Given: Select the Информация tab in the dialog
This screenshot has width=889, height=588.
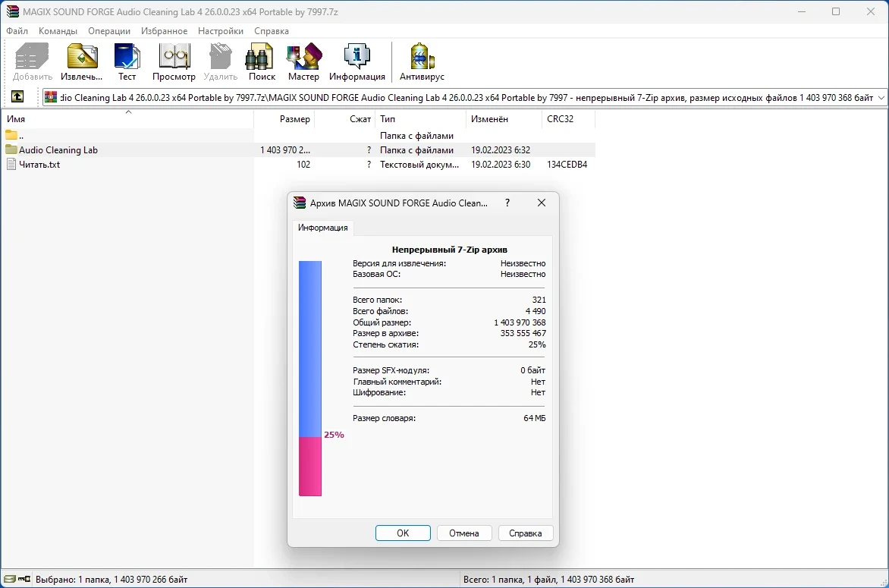Looking at the screenshot, I should coord(323,228).
